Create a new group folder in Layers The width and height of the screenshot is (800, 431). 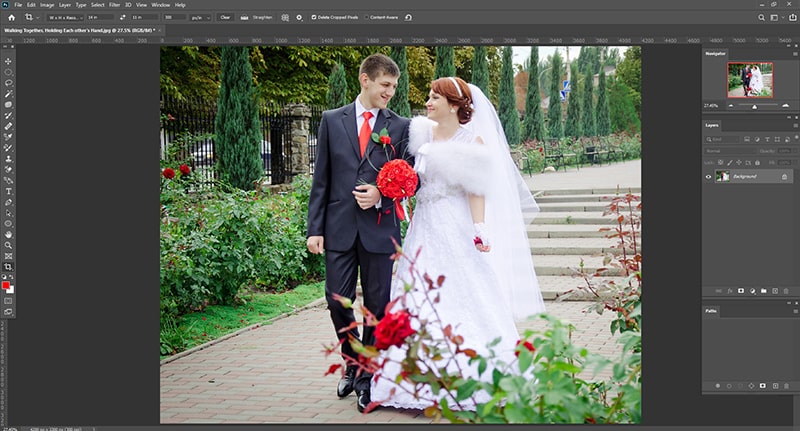(x=763, y=291)
